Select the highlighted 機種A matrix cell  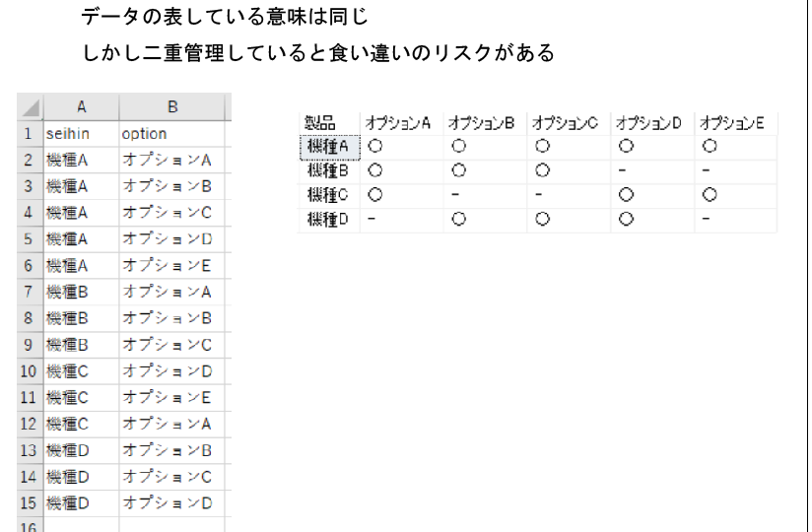pos(330,147)
